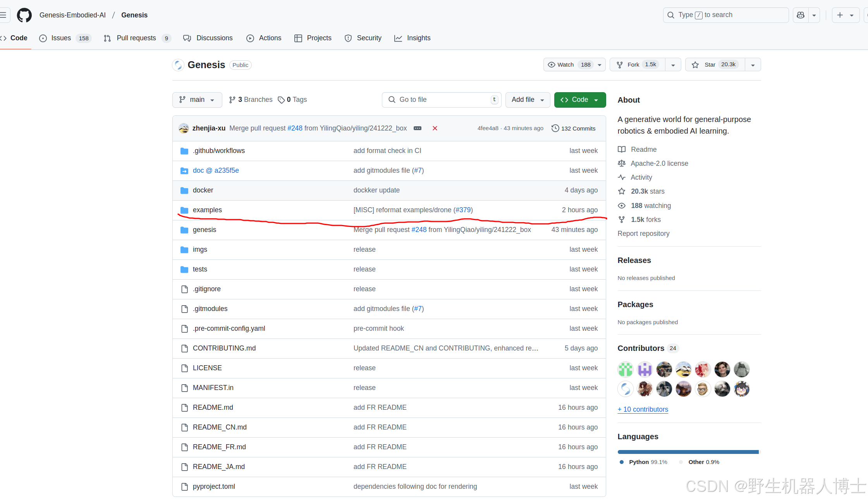868x500 pixels.
Task: Expand the Add file dropdown
Action: click(x=527, y=100)
